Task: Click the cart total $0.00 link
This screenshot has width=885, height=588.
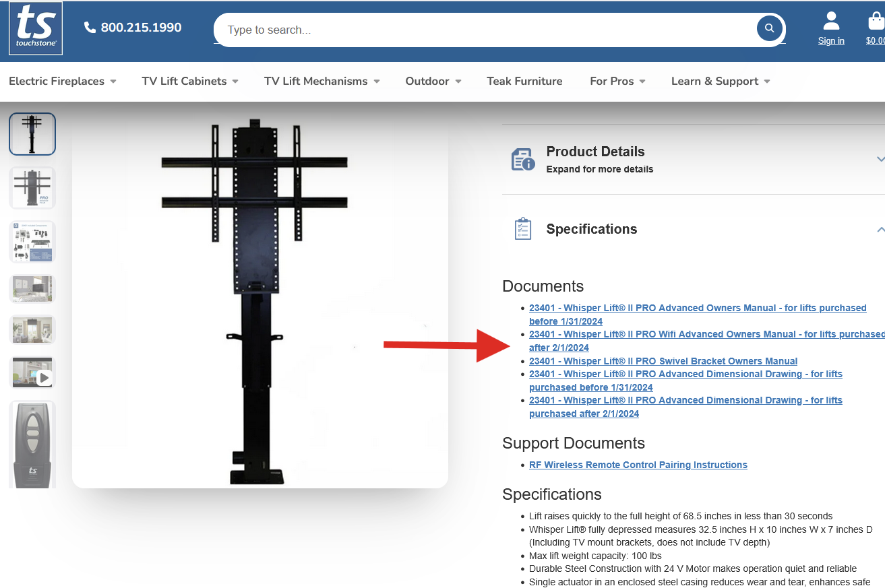Action: tap(875, 41)
